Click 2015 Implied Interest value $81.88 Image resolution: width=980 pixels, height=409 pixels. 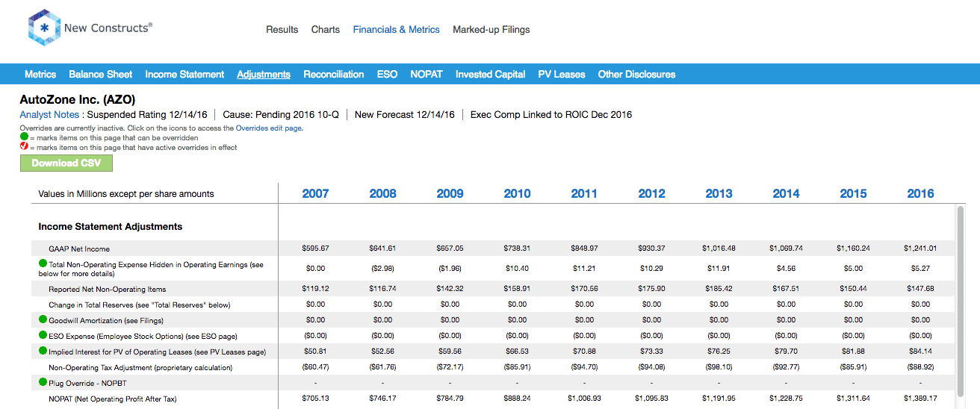[x=853, y=352]
